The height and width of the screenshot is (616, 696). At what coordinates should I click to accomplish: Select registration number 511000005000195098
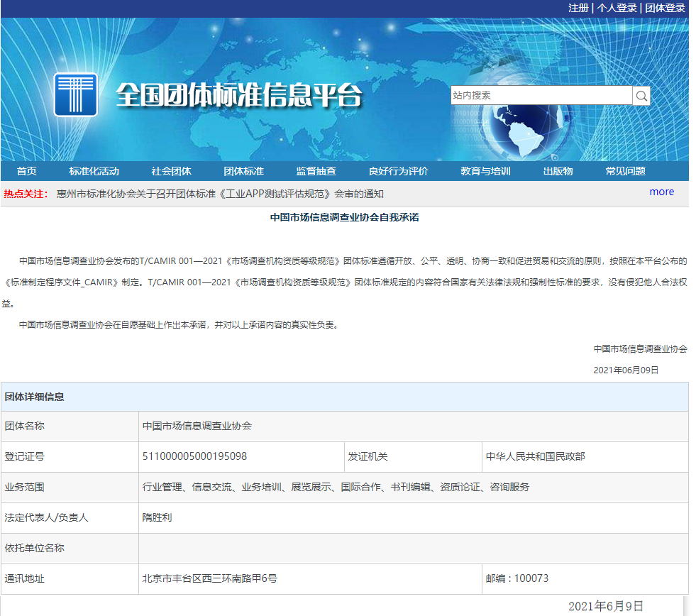coord(194,456)
